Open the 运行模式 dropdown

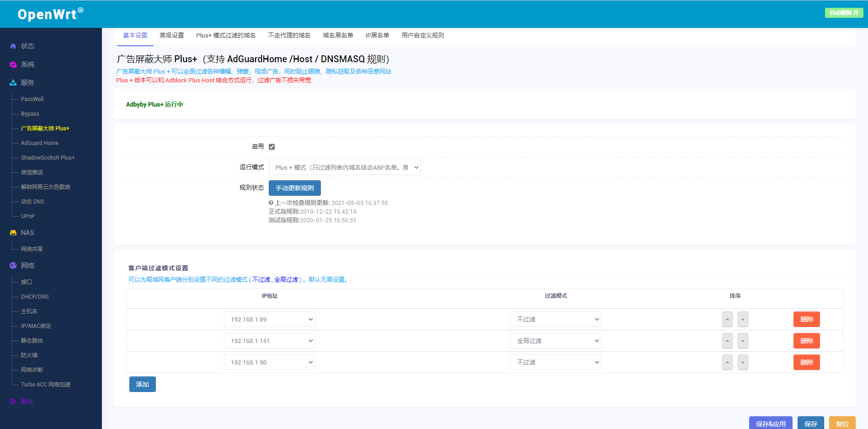(345, 167)
